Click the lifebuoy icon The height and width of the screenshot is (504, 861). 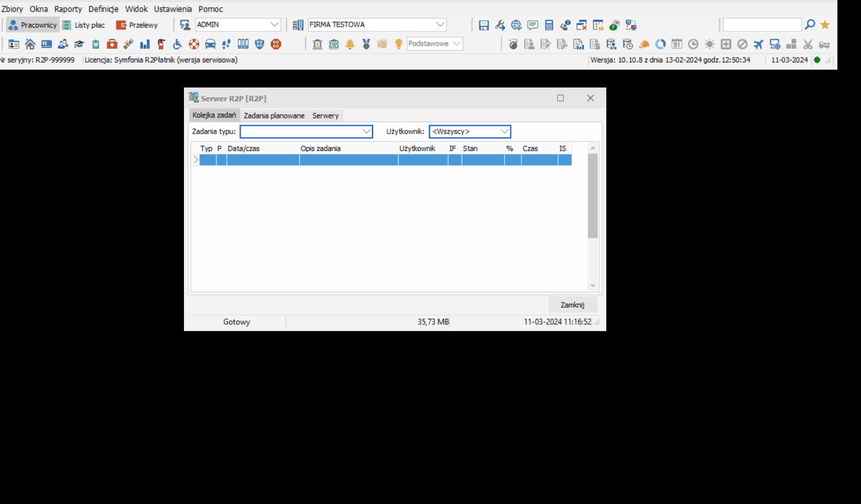(194, 44)
